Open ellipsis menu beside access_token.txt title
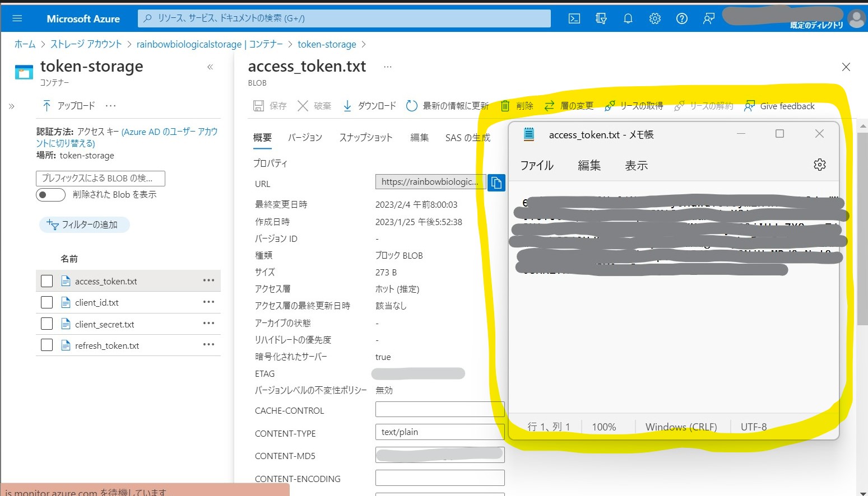 (388, 67)
